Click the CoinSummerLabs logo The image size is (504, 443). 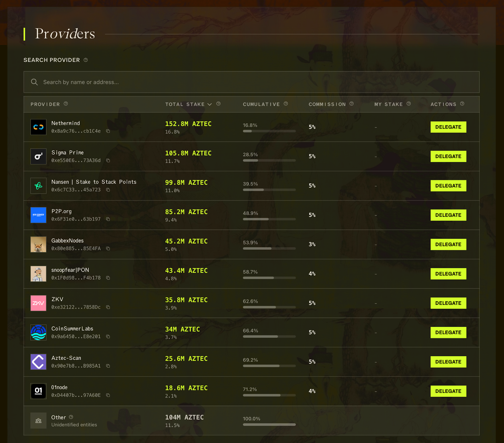38,332
